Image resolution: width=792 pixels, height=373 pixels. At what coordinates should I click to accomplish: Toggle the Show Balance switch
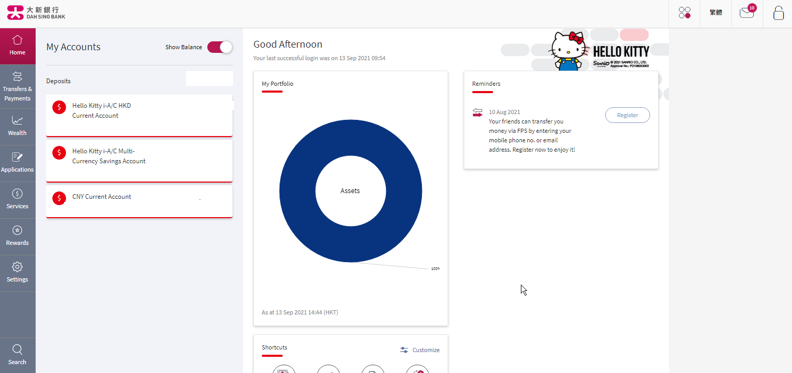tap(220, 47)
